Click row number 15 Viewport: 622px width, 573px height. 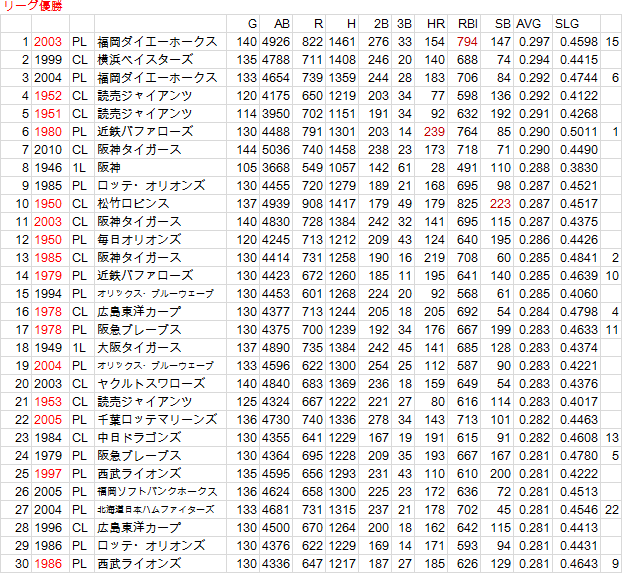22,294
